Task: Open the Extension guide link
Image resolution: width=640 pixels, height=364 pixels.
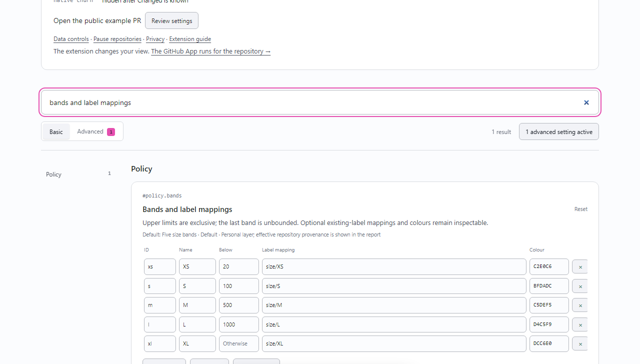Action: [190, 39]
